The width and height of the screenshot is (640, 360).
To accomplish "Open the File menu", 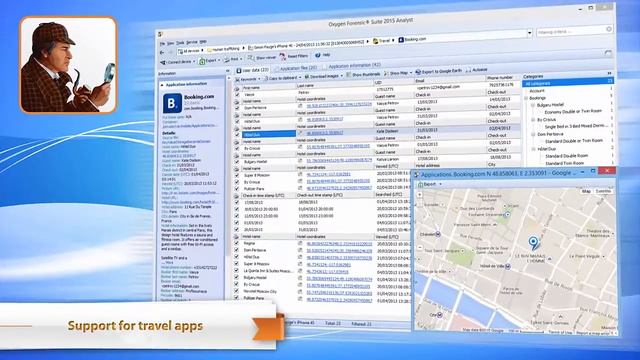I will [162, 44].
